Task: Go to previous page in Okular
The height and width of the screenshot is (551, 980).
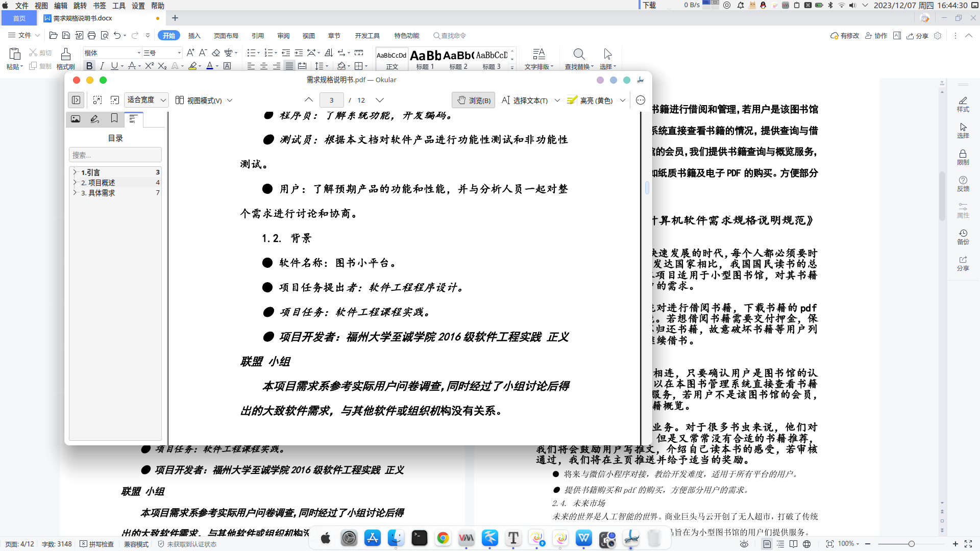Action: 309,100
